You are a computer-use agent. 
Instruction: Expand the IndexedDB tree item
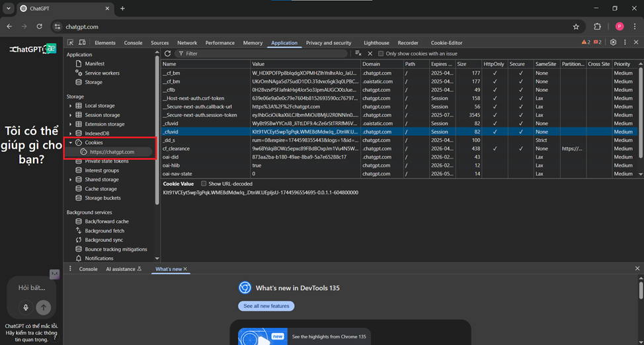click(70, 134)
